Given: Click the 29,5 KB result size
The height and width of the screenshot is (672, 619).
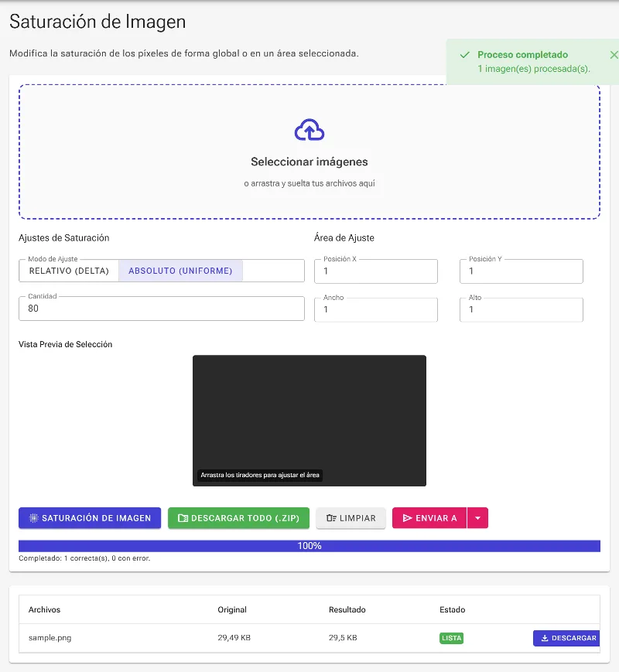Looking at the screenshot, I should [x=344, y=638].
